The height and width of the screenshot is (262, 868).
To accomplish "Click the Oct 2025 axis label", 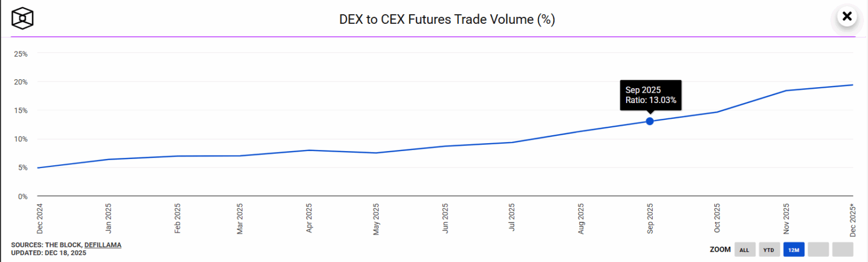I will 717,218.
